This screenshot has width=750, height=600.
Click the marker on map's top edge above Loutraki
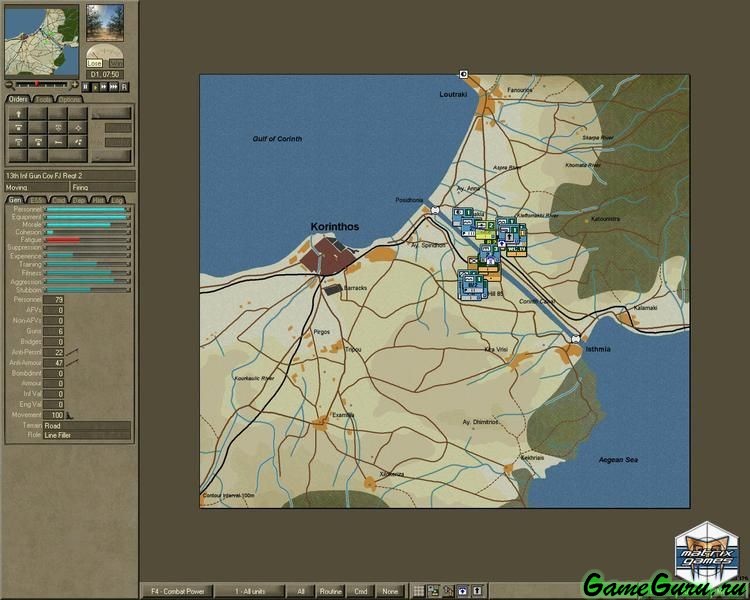[x=463, y=74]
